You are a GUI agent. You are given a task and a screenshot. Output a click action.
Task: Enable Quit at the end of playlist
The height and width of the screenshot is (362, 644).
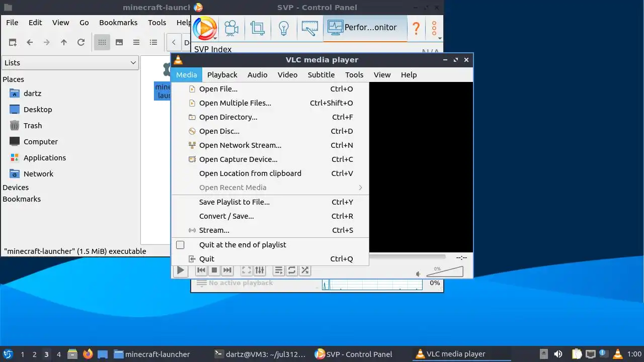270,245
